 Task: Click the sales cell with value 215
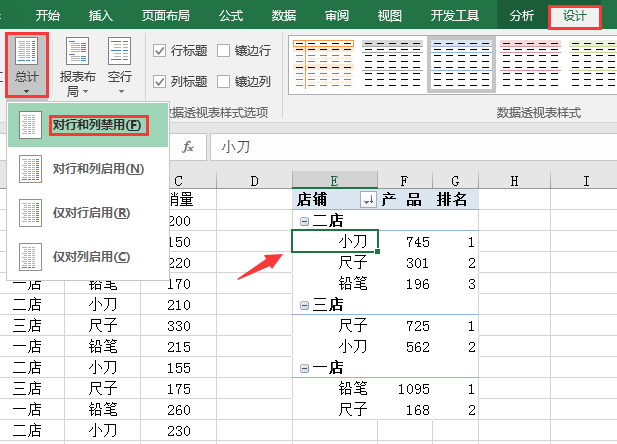pyautogui.click(x=178, y=347)
